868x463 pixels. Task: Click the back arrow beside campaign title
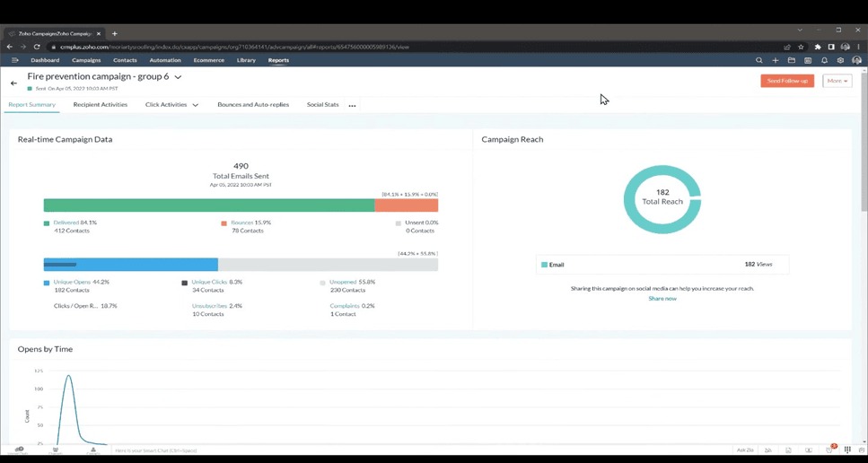pyautogui.click(x=13, y=83)
